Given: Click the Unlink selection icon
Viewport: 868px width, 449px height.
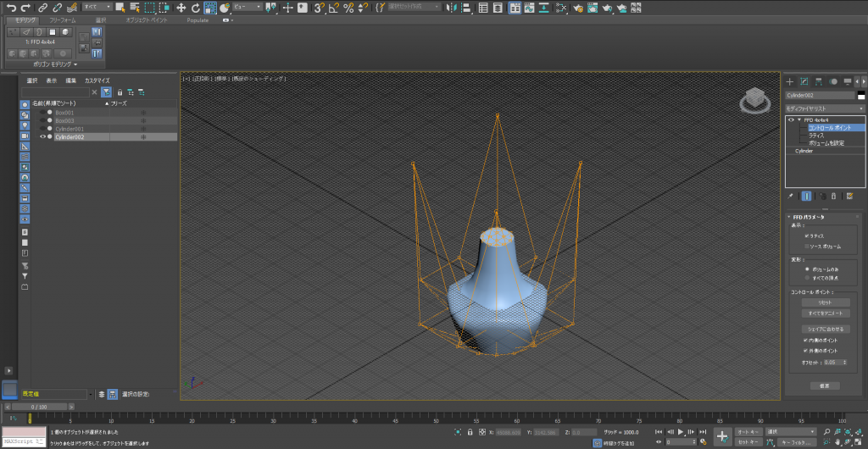Looking at the screenshot, I should coord(58,8).
